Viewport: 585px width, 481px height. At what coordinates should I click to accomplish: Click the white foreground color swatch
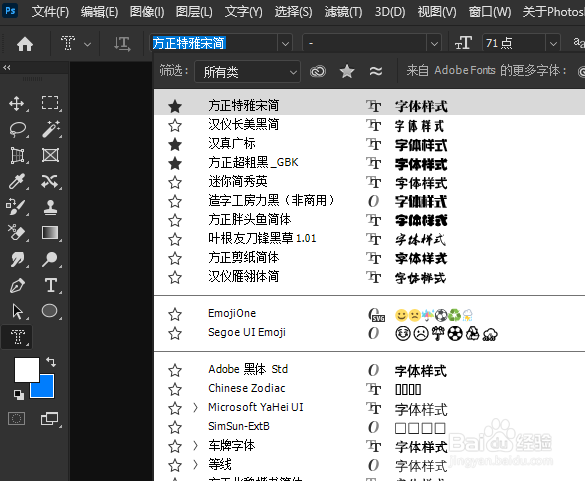(x=26, y=370)
